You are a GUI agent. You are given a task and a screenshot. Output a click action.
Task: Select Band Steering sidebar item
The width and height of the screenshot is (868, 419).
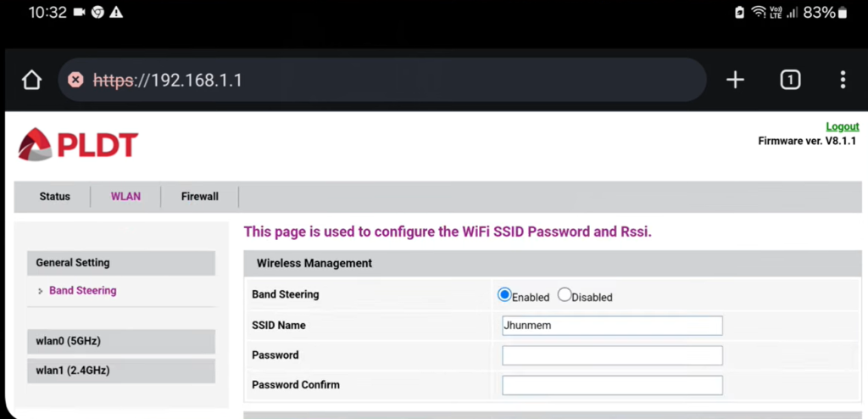(82, 291)
